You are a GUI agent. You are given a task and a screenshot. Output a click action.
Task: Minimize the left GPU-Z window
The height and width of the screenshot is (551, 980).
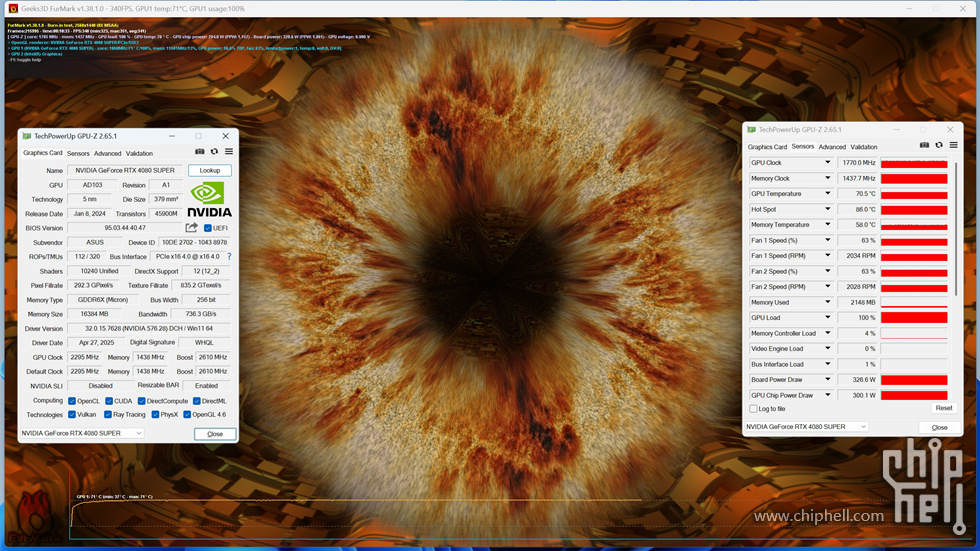click(x=172, y=136)
